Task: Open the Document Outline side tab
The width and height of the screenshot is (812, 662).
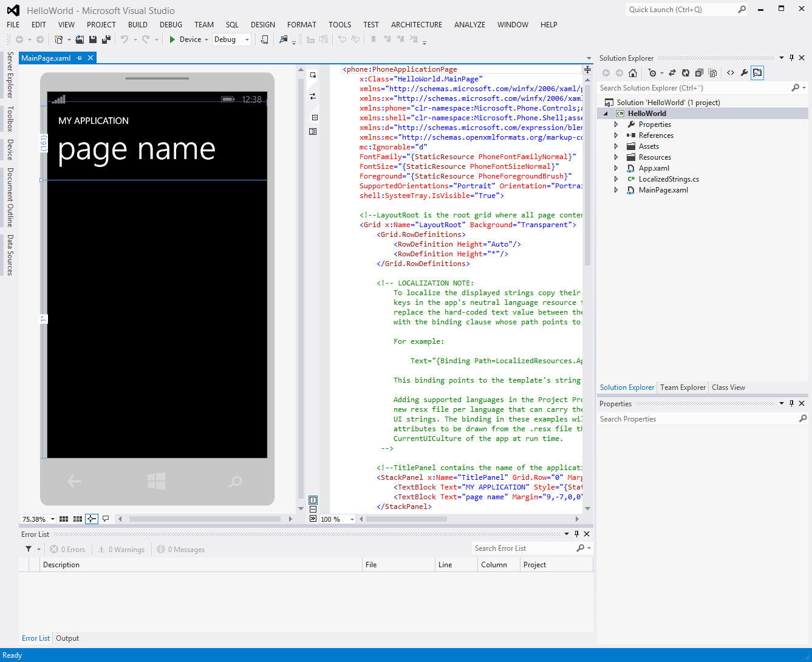Action: 10,197
